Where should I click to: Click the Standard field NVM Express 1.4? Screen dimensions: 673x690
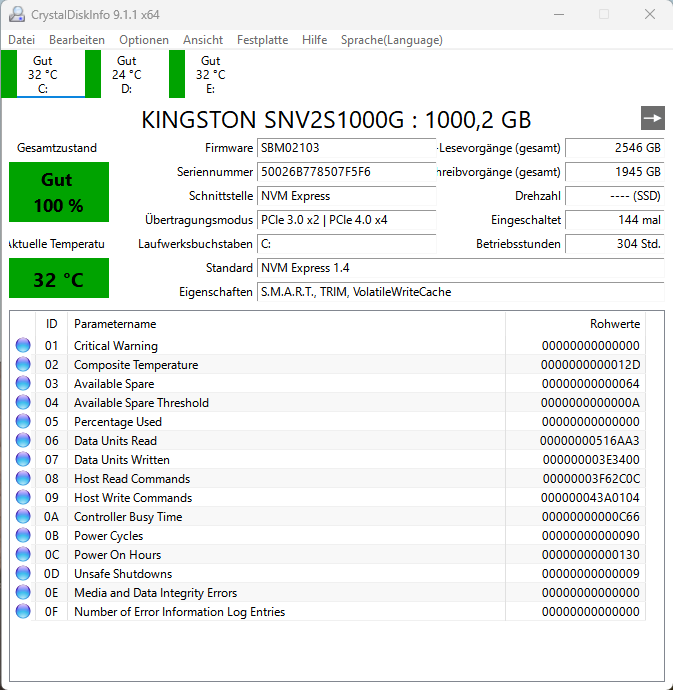point(461,268)
